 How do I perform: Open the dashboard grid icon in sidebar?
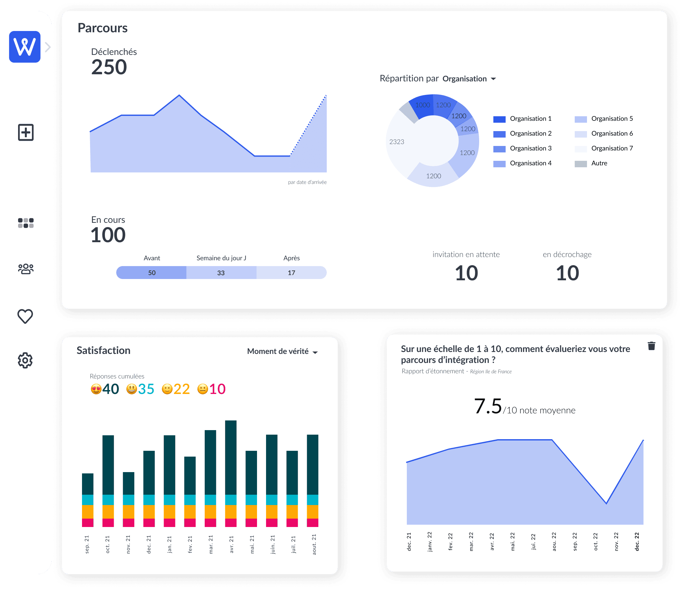click(26, 223)
